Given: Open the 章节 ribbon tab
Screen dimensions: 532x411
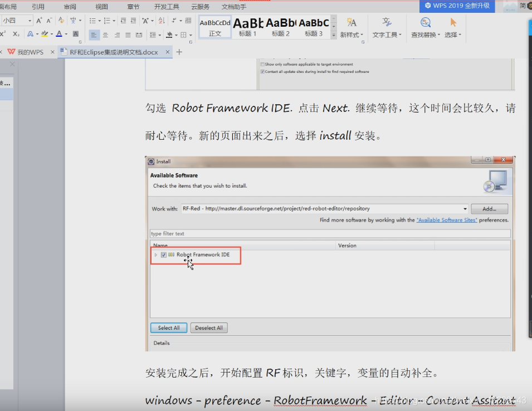Looking at the screenshot, I should tap(133, 7).
